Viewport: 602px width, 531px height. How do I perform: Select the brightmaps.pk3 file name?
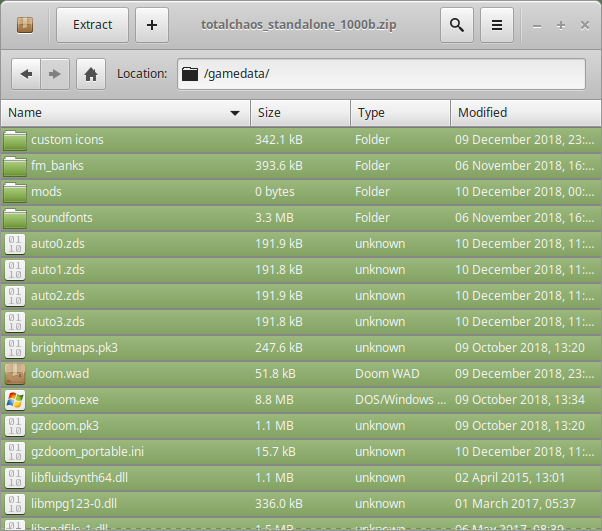74,348
